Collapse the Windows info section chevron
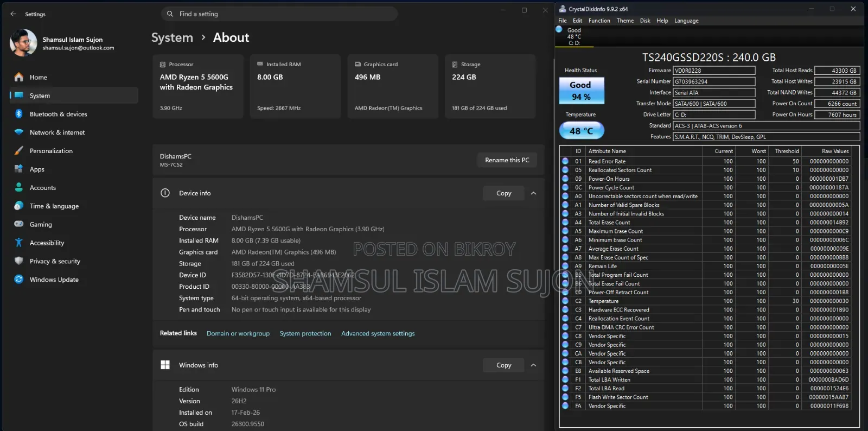The width and height of the screenshot is (868, 431). pos(533,365)
